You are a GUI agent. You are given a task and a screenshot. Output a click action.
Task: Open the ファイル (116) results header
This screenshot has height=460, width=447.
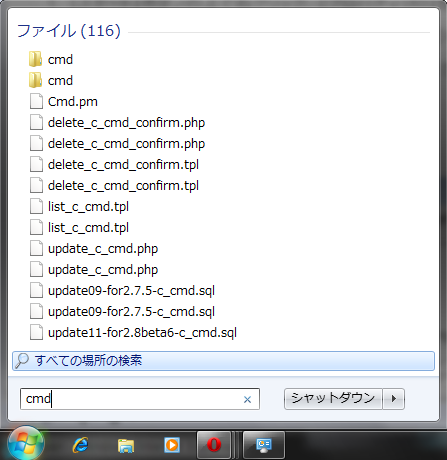(x=69, y=31)
